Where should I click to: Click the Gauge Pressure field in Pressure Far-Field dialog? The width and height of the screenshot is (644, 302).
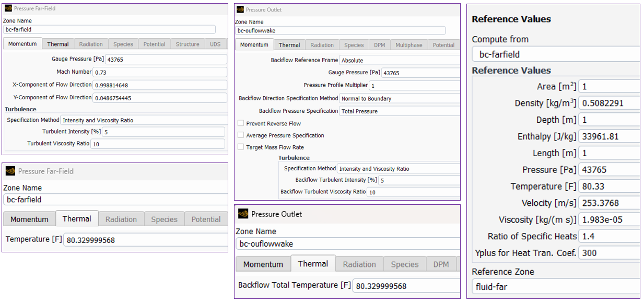coord(166,60)
